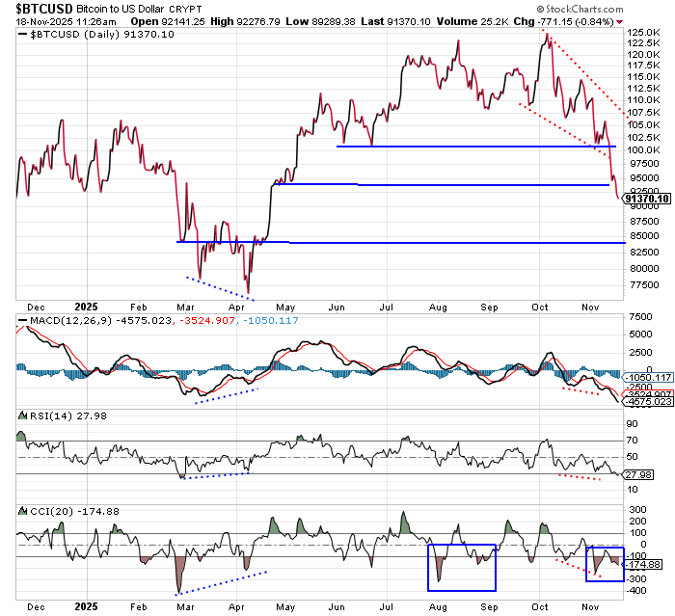
Task: Select blue dotted trendline under March-April price lows
Action: coord(217,285)
